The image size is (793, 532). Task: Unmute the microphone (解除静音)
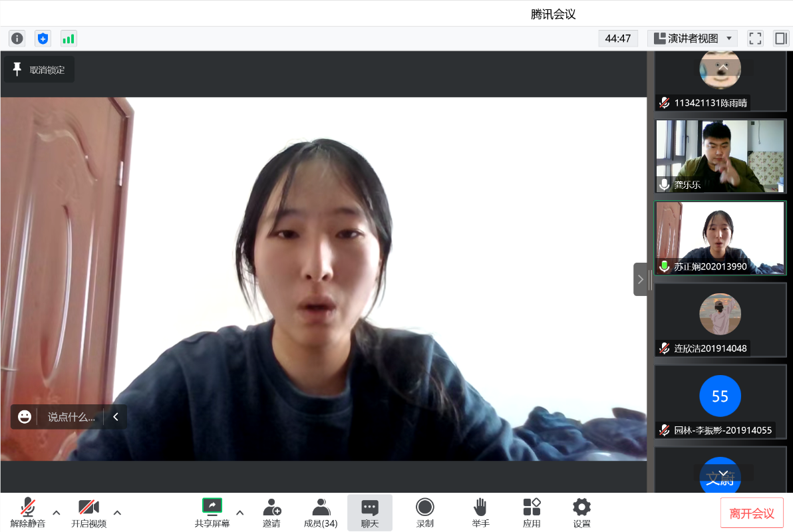28,512
